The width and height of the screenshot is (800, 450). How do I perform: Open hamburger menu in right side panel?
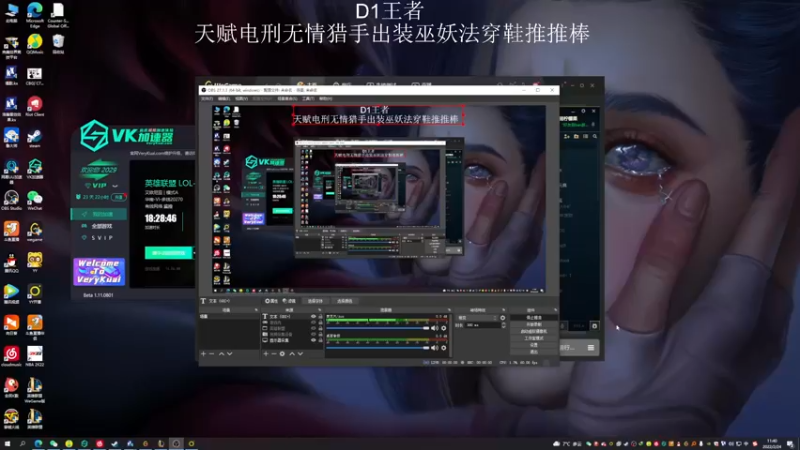(591, 347)
